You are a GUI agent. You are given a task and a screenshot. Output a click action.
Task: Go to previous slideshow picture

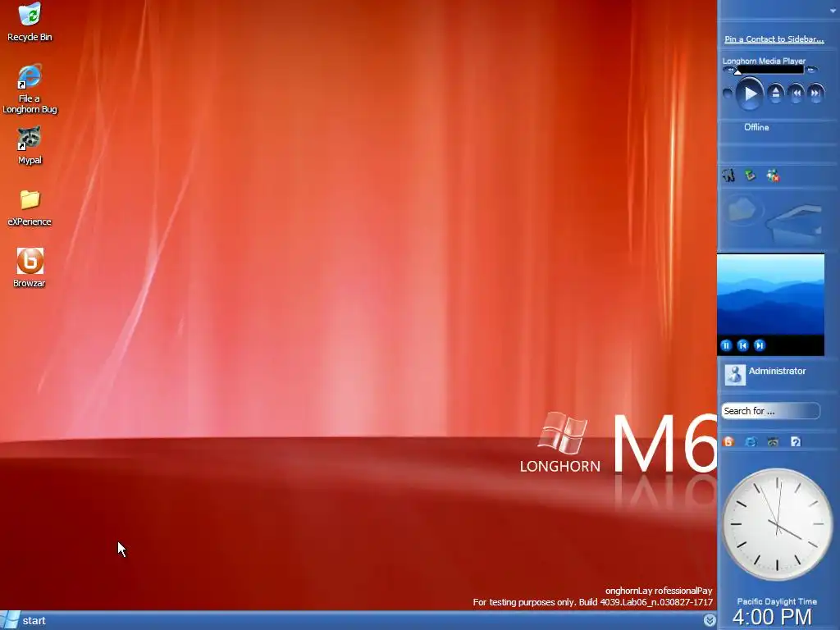pos(742,345)
